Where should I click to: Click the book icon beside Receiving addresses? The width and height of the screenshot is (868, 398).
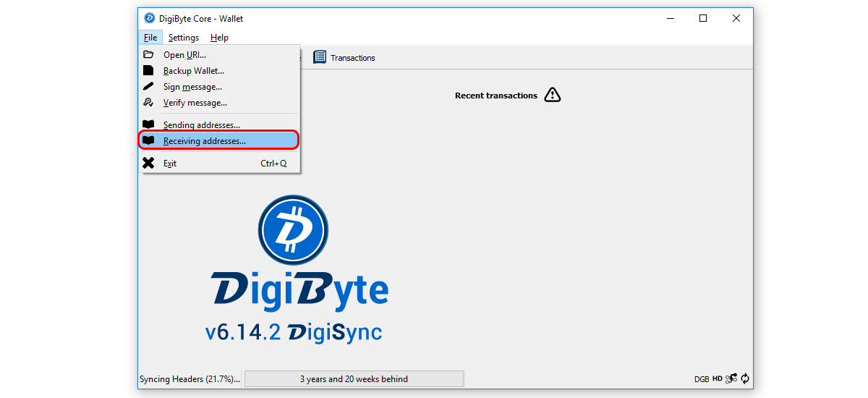(148, 140)
